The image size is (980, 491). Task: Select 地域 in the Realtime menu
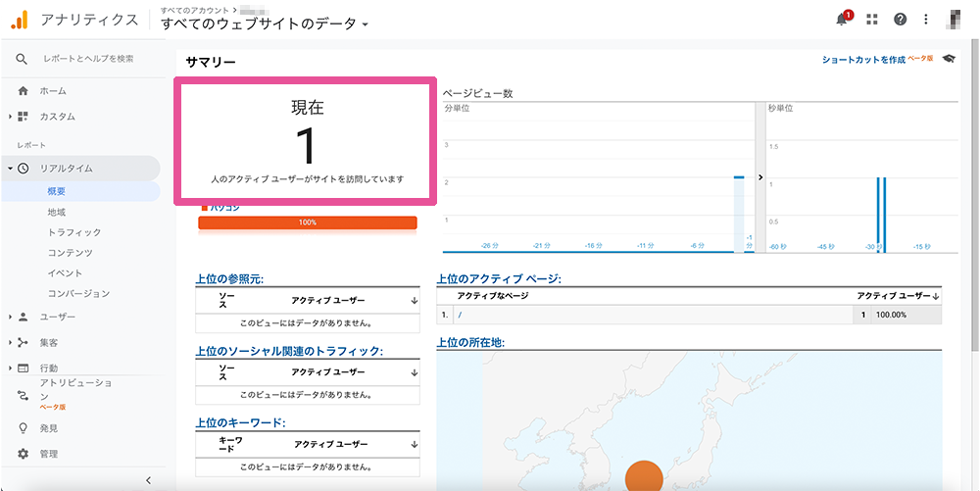point(56,212)
